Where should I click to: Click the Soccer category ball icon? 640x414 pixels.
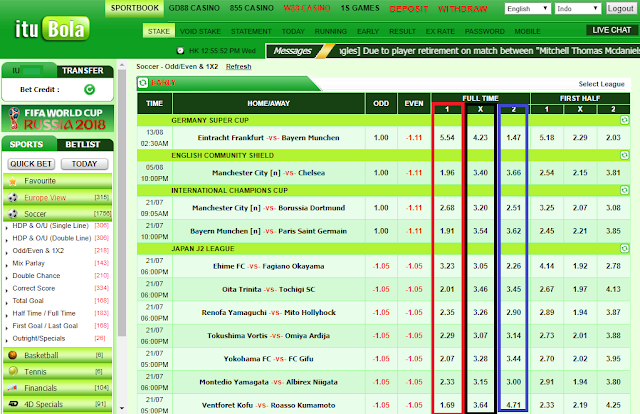click(x=13, y=214)
